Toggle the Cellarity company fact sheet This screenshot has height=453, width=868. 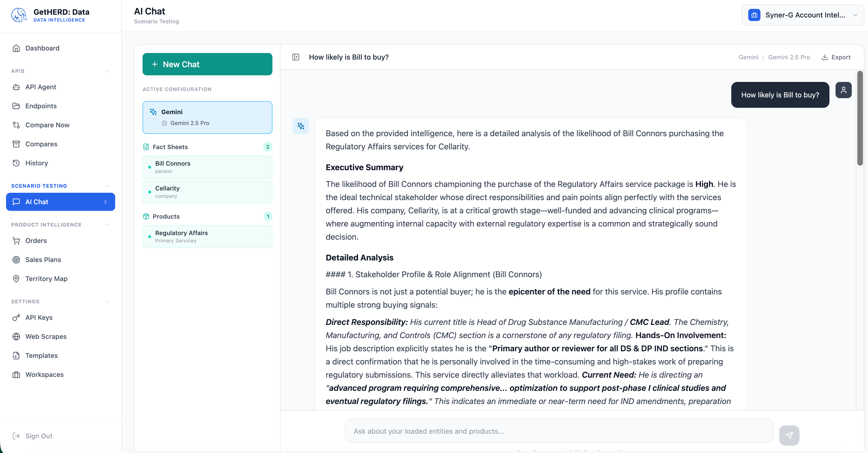207,191
